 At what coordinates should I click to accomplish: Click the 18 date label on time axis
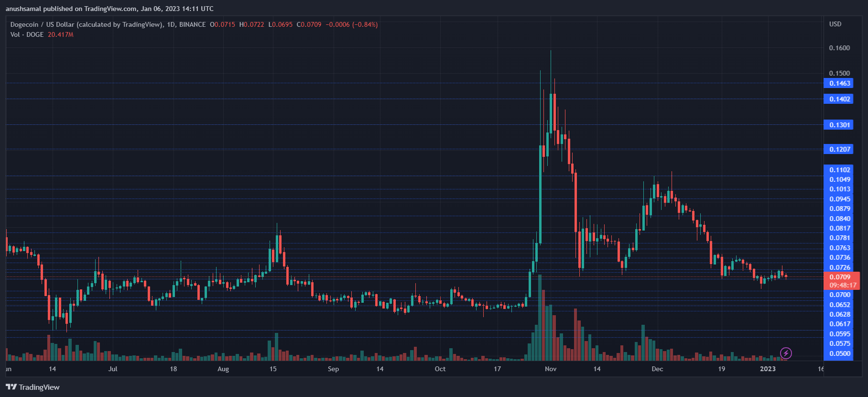[x=174, y=369]
